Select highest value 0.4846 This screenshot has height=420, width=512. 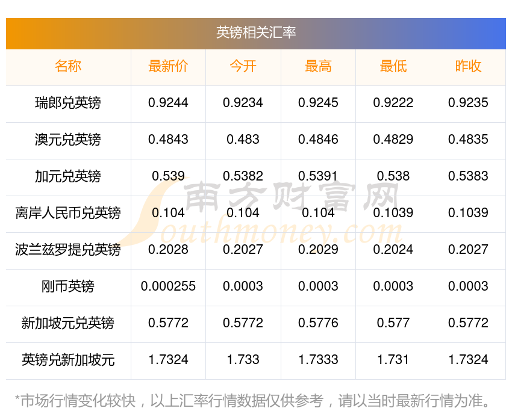pyautogui.click(x=318, y=140)
